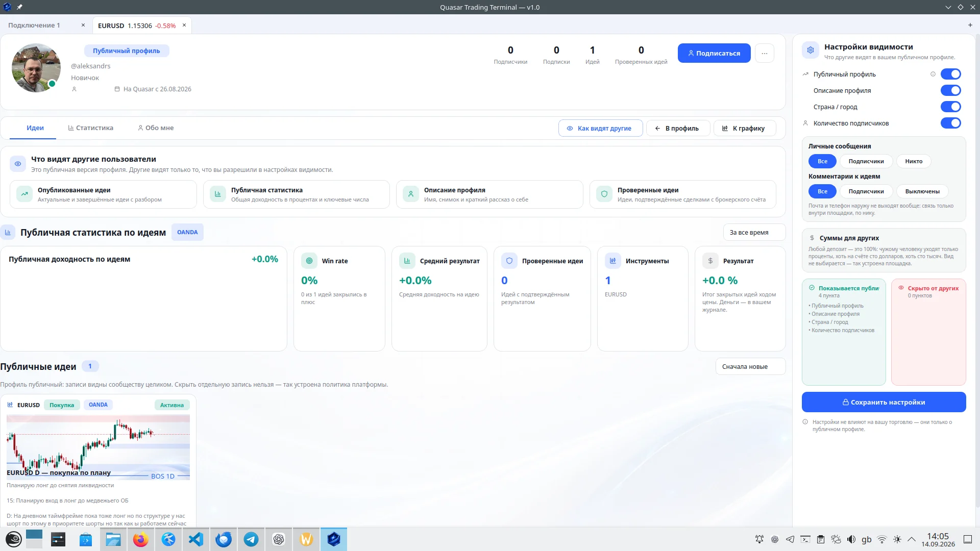The height and width of the screenshot is (551, 980).
Task: Open the За все время period dropdown
Action: coord(754,232)
